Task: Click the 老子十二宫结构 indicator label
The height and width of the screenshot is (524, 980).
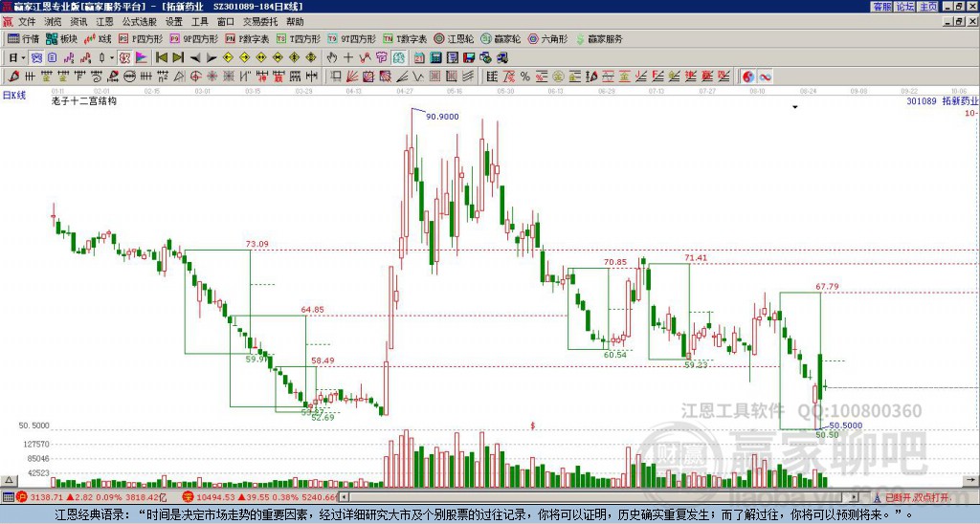Action: (x=84, y=100)
